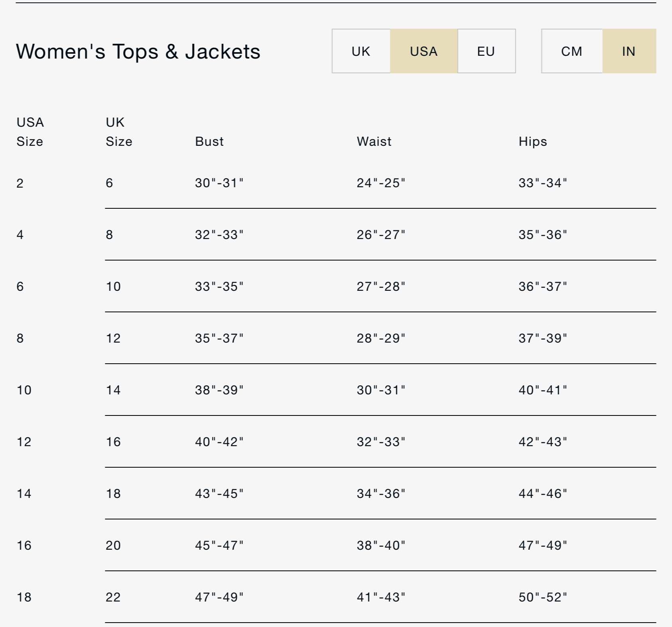The height and width of the screenshot is (627, 672).
Task: Click waist value 26"-27" in size 4 row
Action: 381,235
